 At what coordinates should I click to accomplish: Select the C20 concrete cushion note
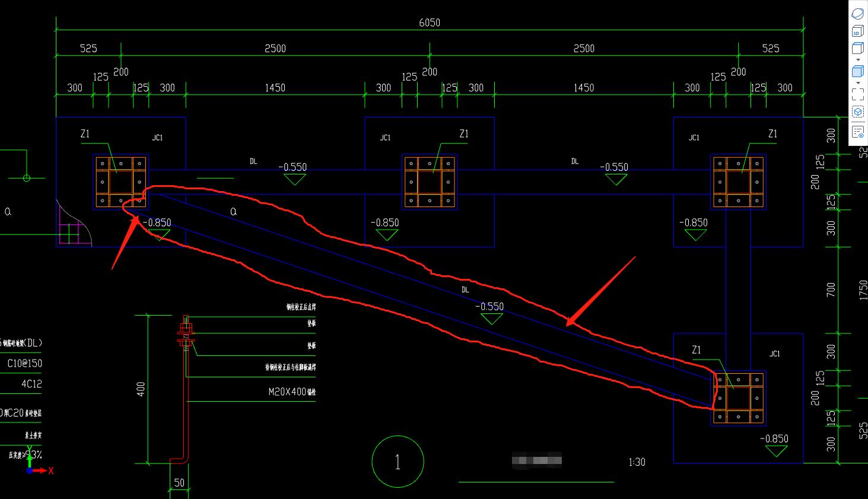point(21,413)
